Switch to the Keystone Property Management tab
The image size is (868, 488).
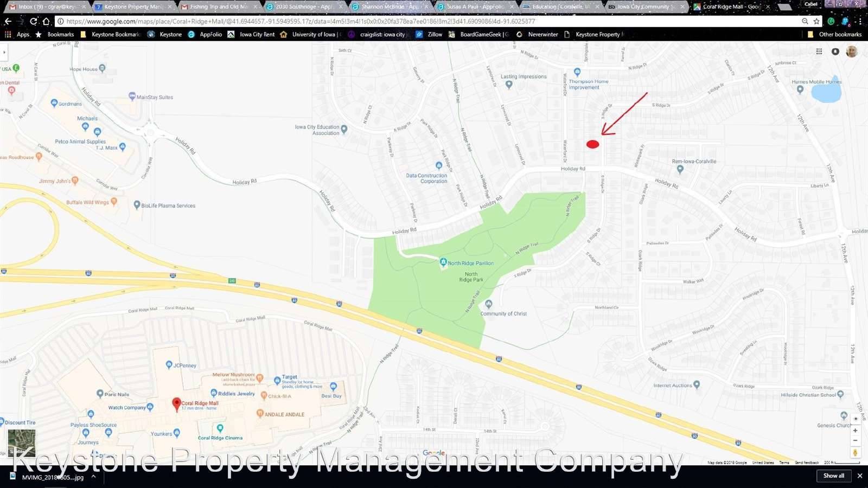[x=133, y=7]
